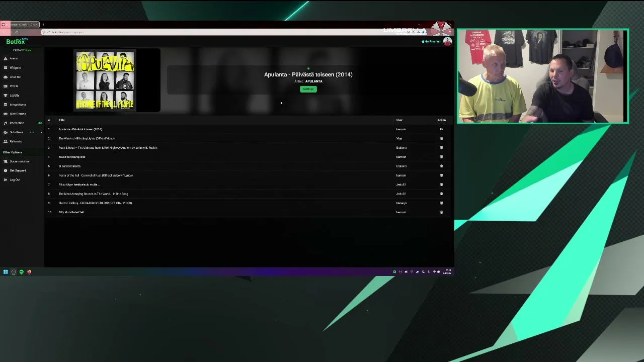
Task: Select the Interaction menu item
Action: [17, 123]
